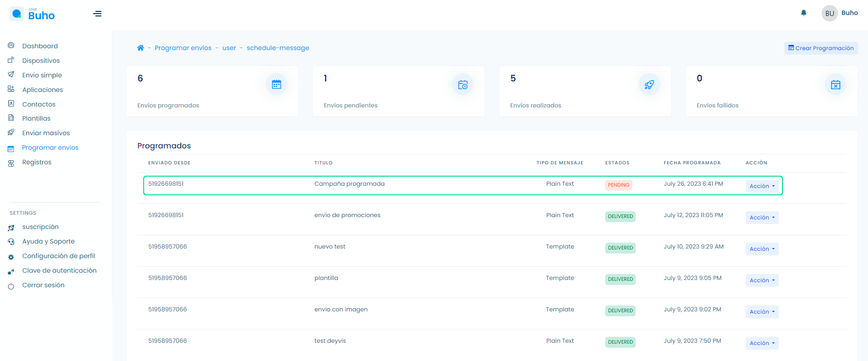Click the Envíos pendientes clock-calendar icon
Image resolution: width=868 pixels, height=361 pixels.
(462, 85)
